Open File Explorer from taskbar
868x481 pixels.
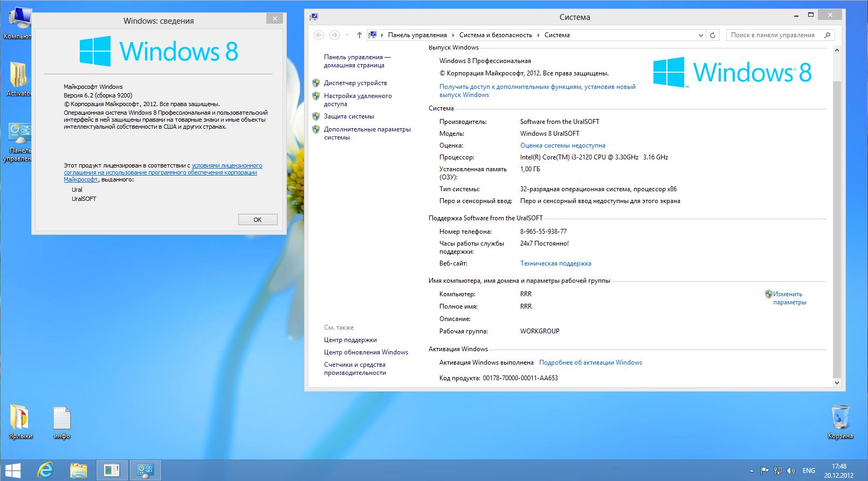[x=79, y=470]
